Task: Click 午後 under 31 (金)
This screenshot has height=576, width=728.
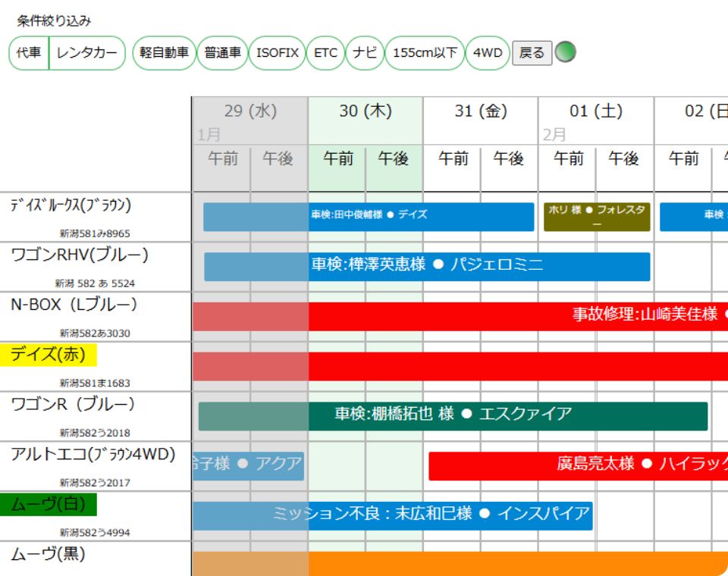Action: [x=508, y=158]
